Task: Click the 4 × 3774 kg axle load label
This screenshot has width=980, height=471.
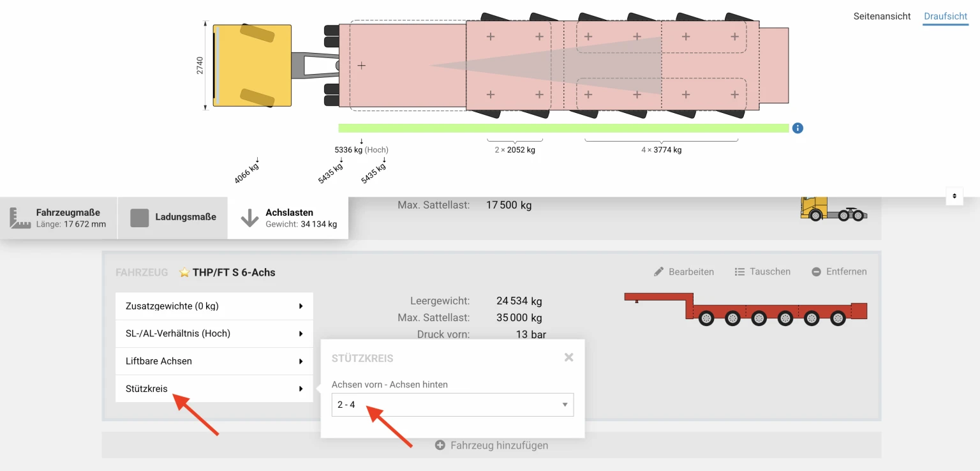Action: 662,150
